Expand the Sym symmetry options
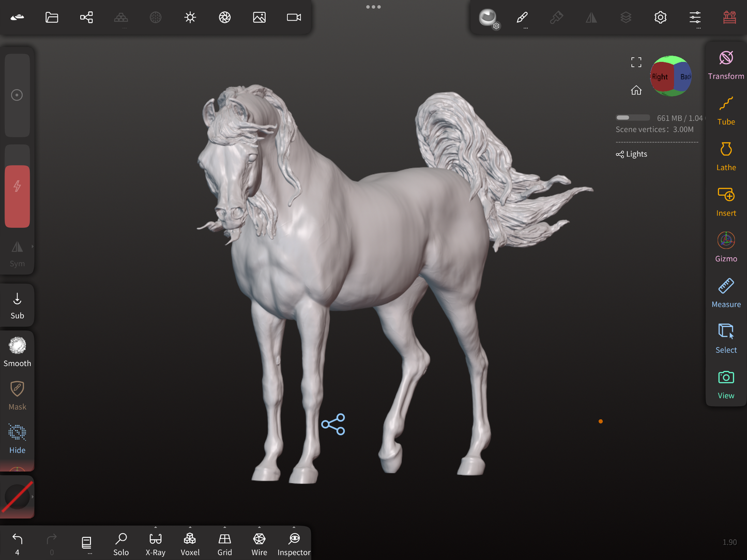The height and width of the screenshot is (560, 747). (32, 247)
